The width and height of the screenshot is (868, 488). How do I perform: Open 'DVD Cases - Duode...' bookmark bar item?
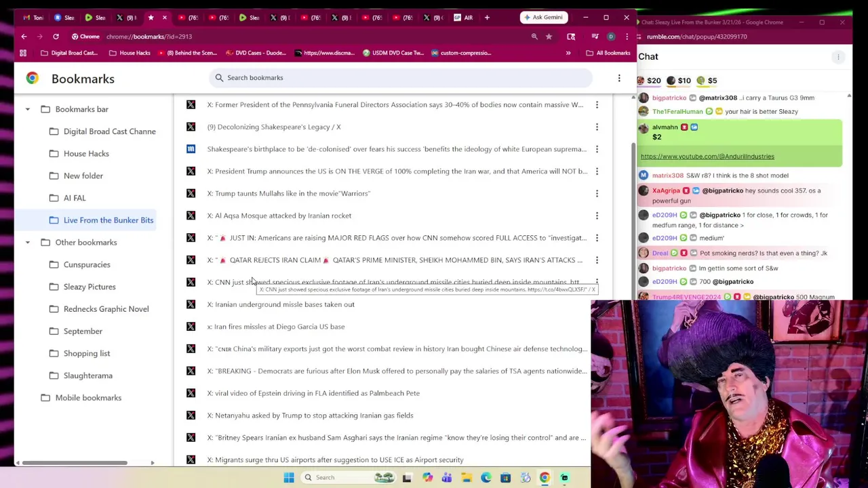(256, 53)
